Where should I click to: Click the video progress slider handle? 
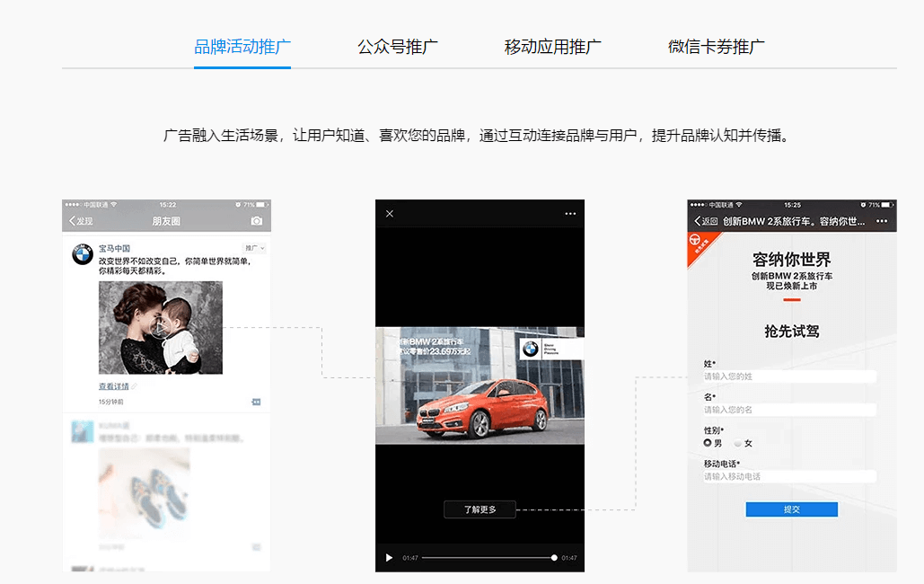point(554,557)
